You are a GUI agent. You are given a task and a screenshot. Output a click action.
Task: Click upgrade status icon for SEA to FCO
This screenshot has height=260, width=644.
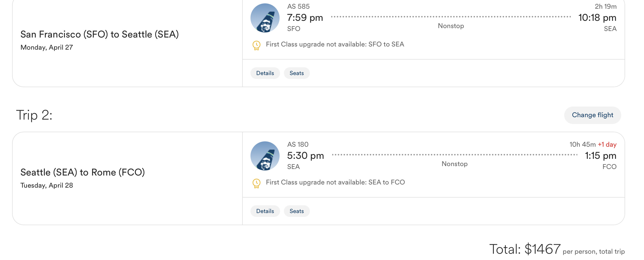[256, 183]
